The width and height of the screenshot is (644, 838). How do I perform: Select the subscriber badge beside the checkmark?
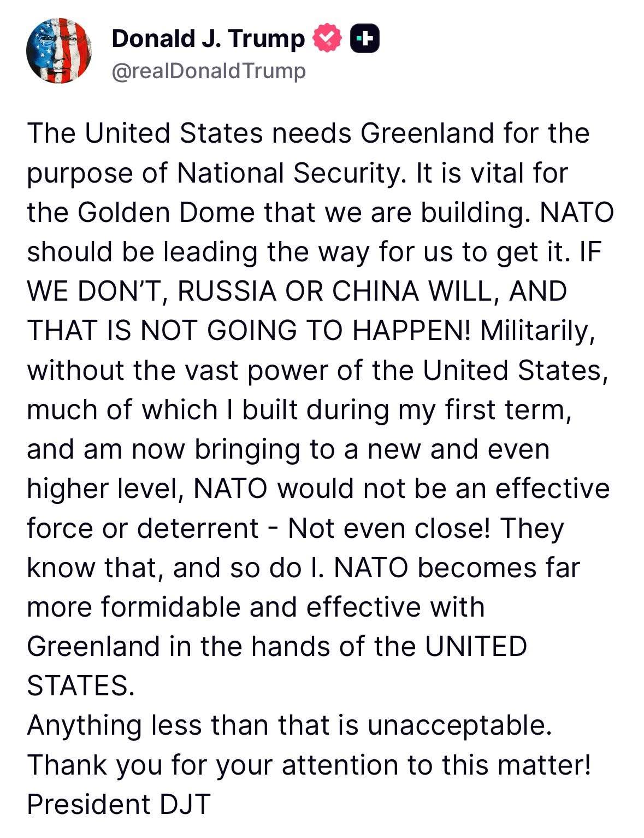tap(365, 38)
